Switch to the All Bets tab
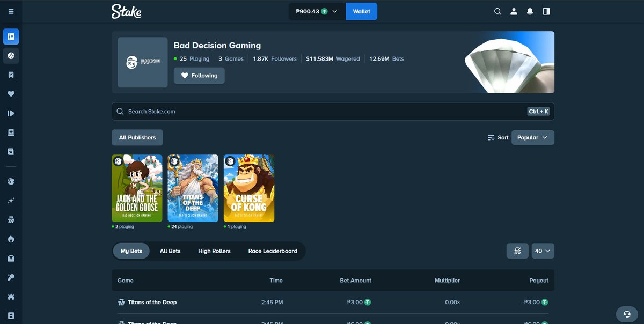The height and width of the screenshot is (324, 644). [170, 251]
